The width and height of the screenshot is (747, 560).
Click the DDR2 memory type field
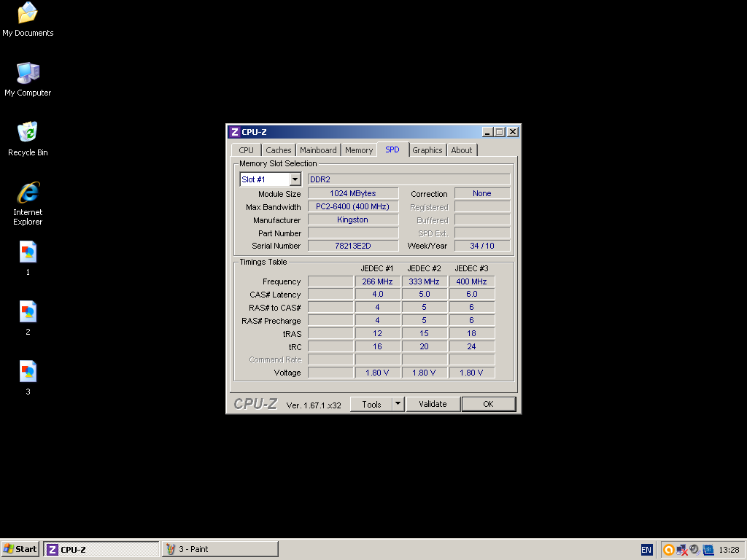tap(409, 179)
